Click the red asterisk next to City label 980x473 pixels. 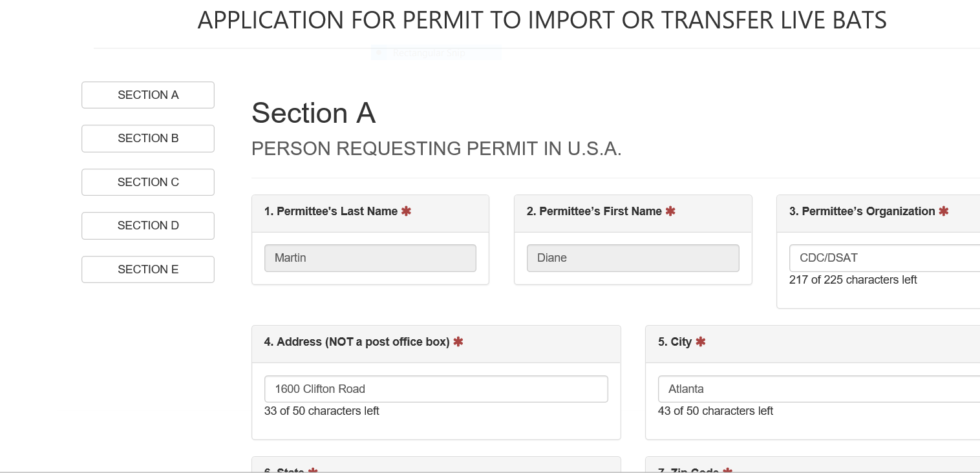click(701, 342)
